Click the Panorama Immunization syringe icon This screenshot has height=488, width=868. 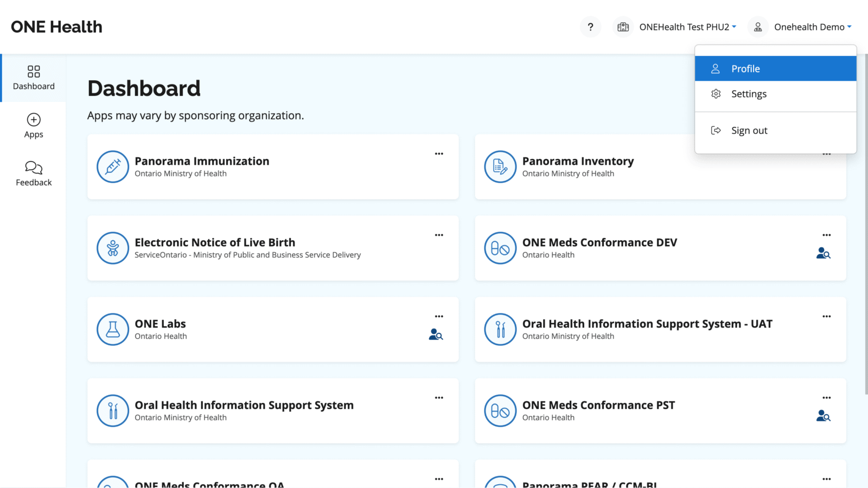(113, 166)
